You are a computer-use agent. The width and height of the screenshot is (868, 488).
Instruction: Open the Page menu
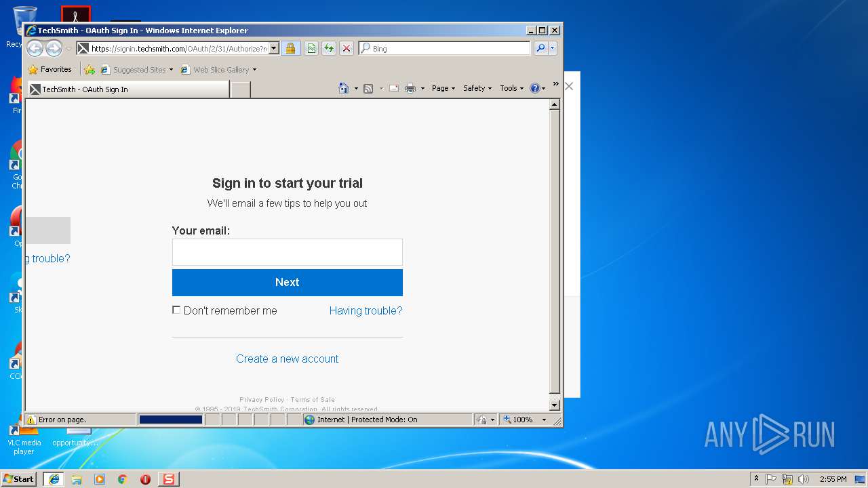(x=443, y=88)
